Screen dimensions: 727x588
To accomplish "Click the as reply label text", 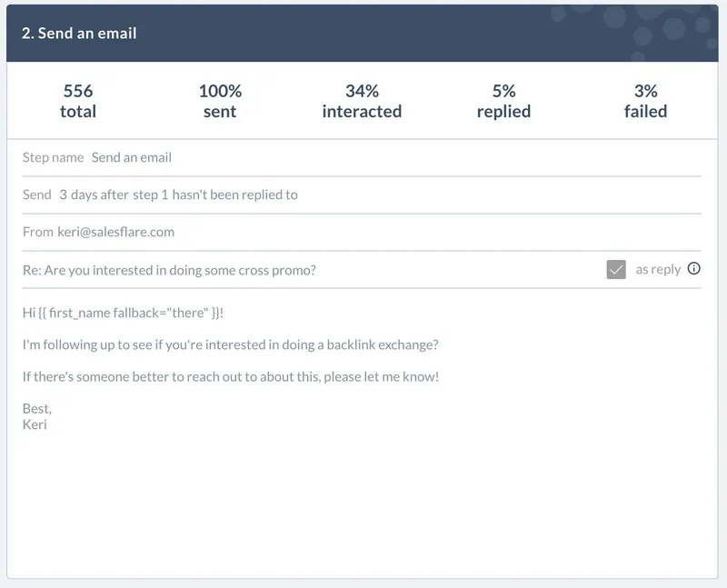I will click(658, 269).
